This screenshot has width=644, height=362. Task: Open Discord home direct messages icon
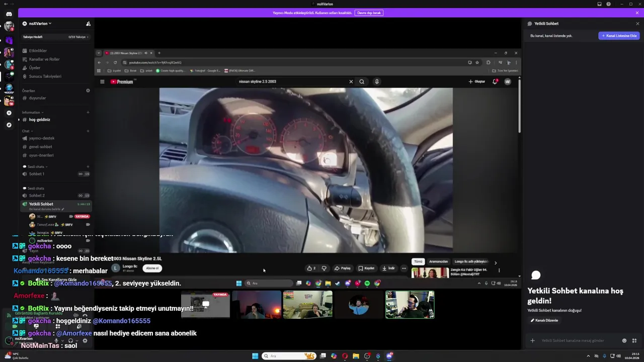coord(9,14)
